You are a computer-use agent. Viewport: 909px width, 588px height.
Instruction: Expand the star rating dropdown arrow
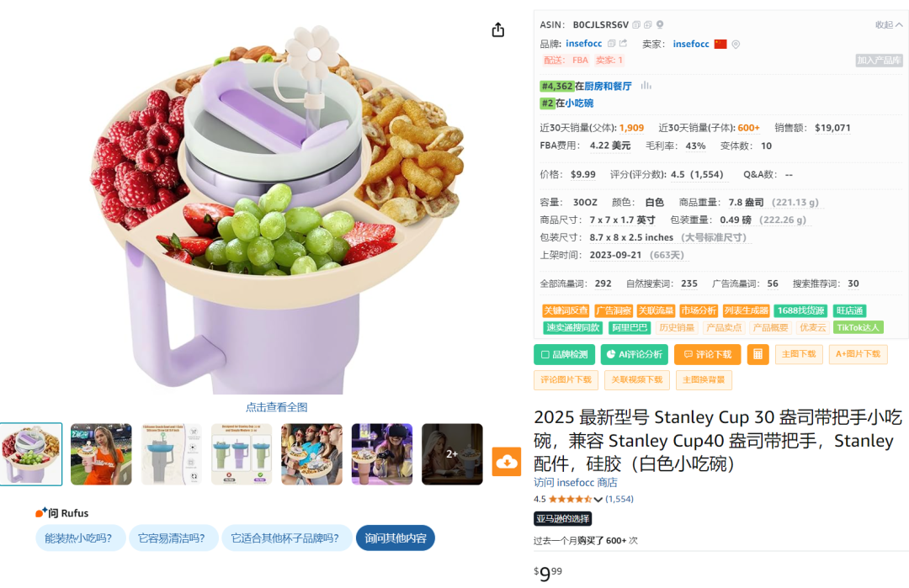pos(598,500)
